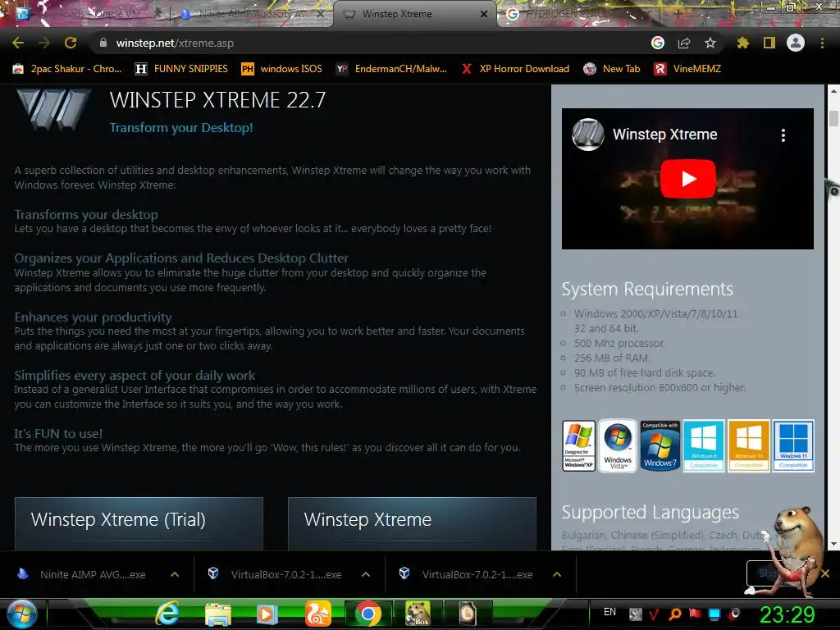Open the New Tab bookmark
840x630 pixels.
[x=612, y=69]
